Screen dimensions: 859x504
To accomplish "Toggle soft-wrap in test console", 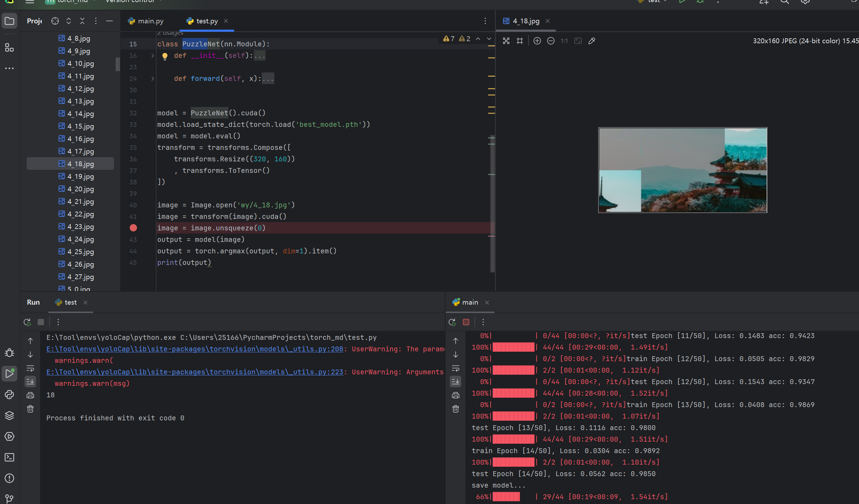I will point(30,368).
